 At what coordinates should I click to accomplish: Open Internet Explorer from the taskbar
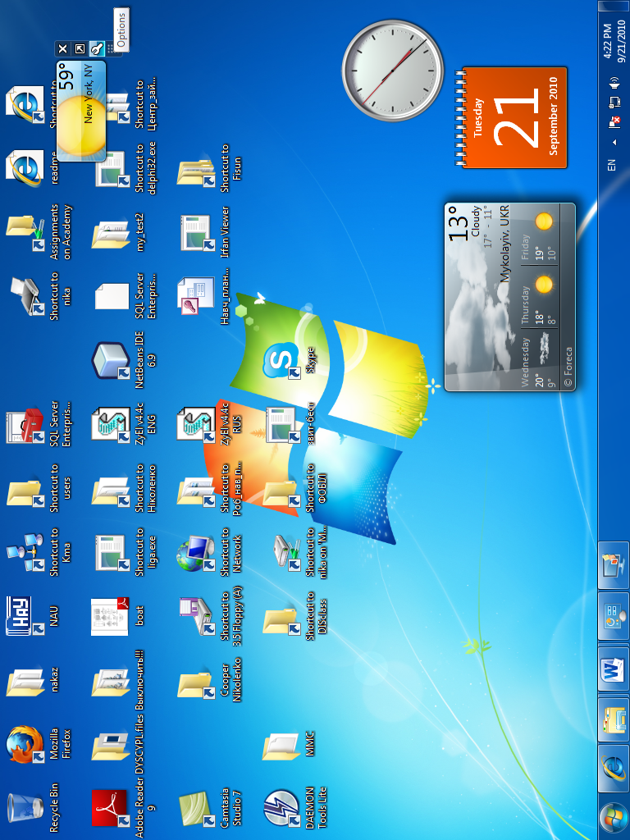pyautogui.click(x=614, y=768)
